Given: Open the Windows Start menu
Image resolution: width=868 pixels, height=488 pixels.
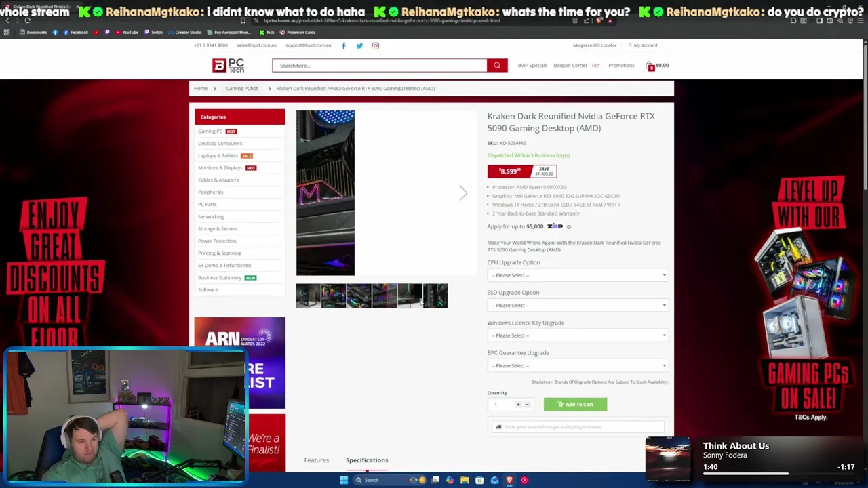Looking at the screenshot, I should pos(344,480).
